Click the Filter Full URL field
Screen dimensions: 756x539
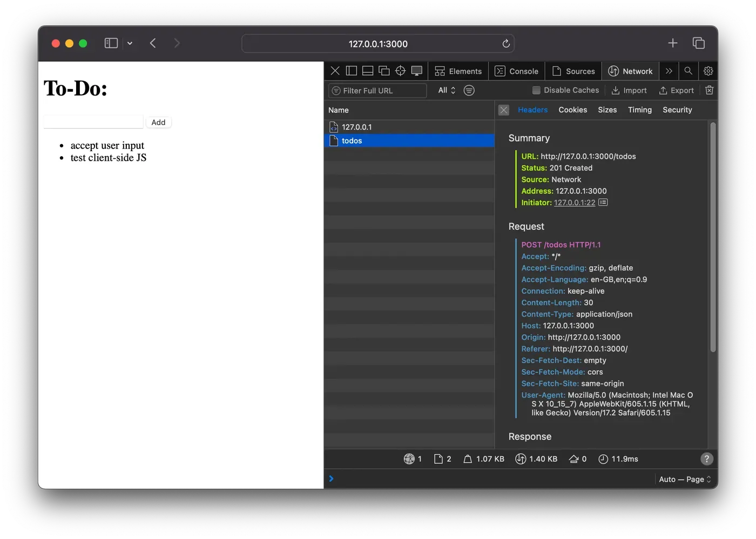[377, 91]
